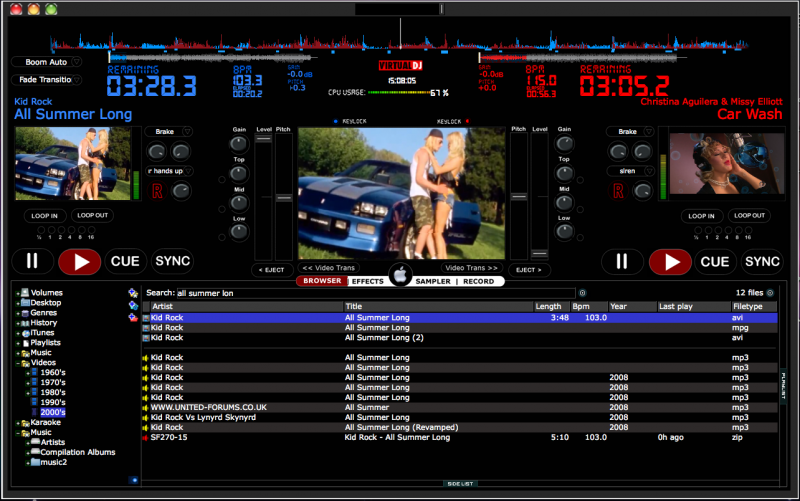
Task: Pause the left deck with pause button
Action: click(33, 261)
